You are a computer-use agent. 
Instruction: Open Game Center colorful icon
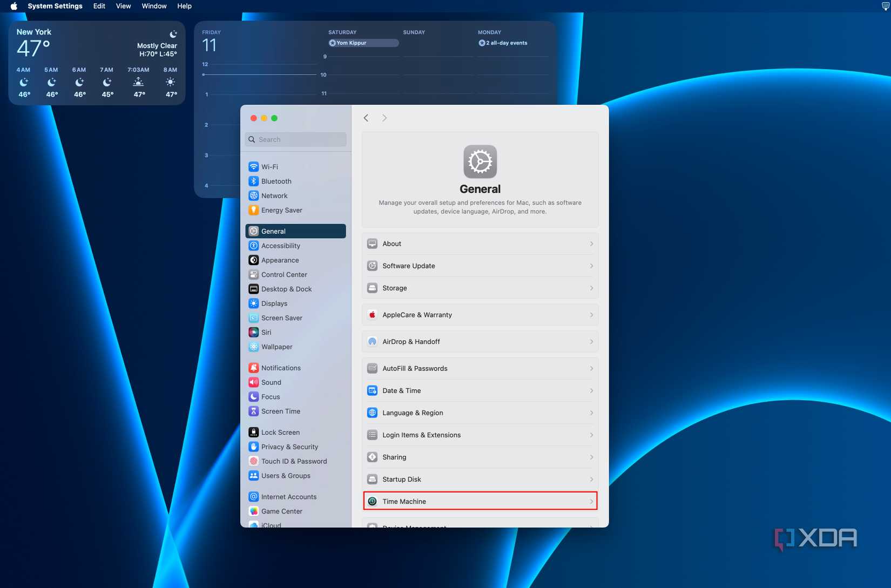tap(253, 511)
